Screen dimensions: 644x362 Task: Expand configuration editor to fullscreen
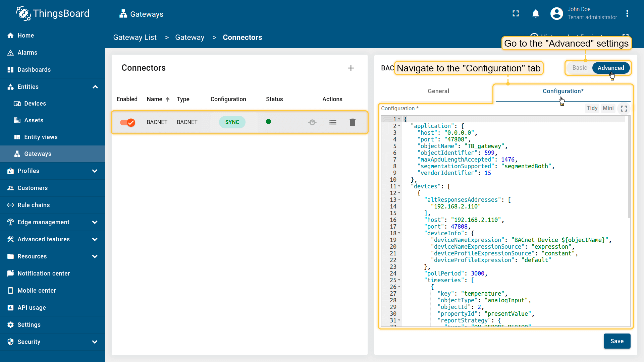pos(624,109)
